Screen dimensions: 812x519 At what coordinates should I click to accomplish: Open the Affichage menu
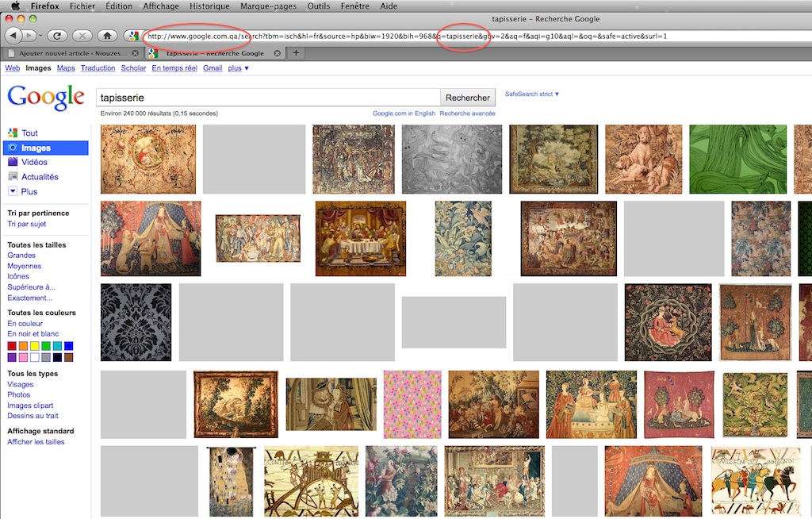161,6
